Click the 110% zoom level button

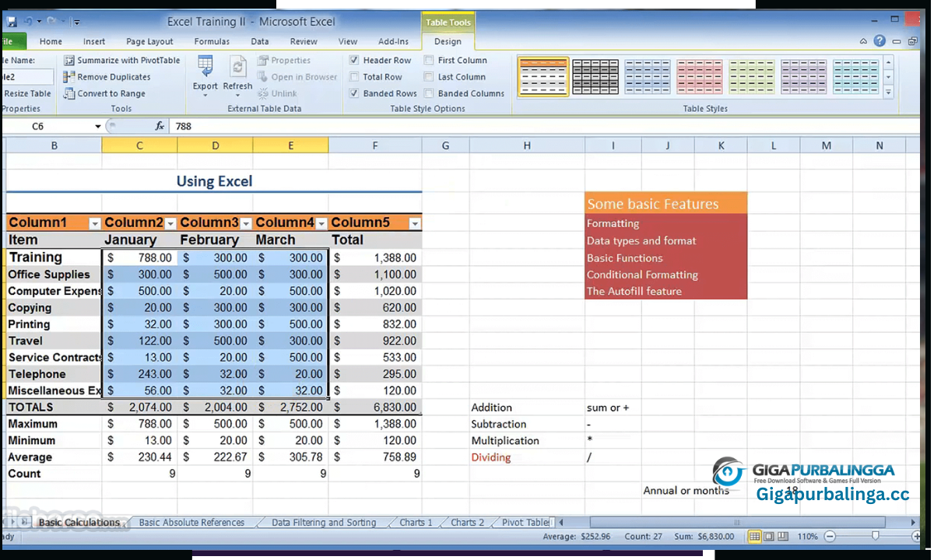806,537
